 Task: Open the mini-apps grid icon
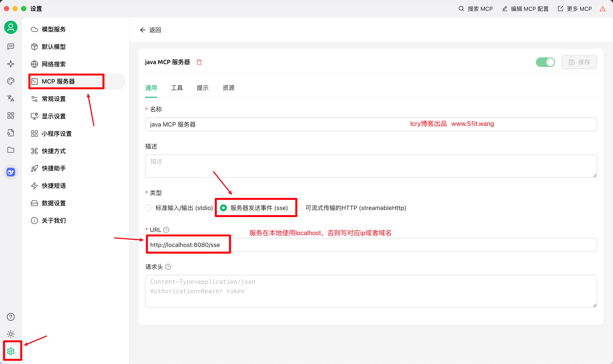coord(11,115)
